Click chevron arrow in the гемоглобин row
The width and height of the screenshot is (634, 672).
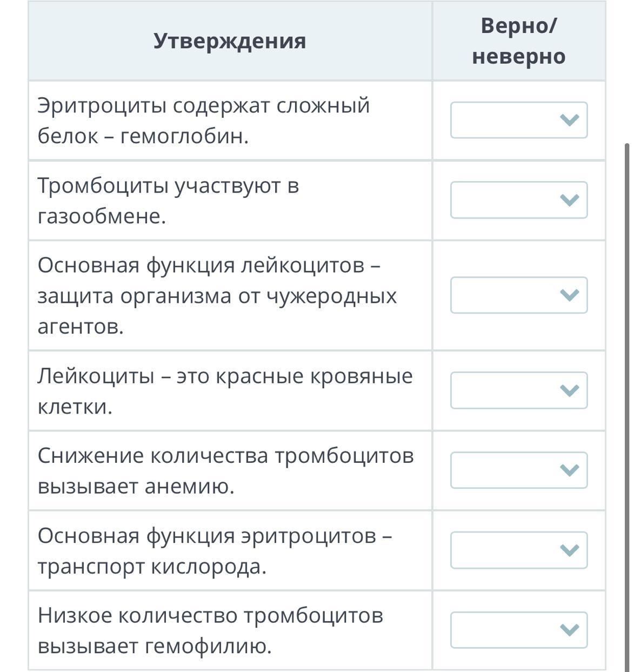(x=570, y=120)
